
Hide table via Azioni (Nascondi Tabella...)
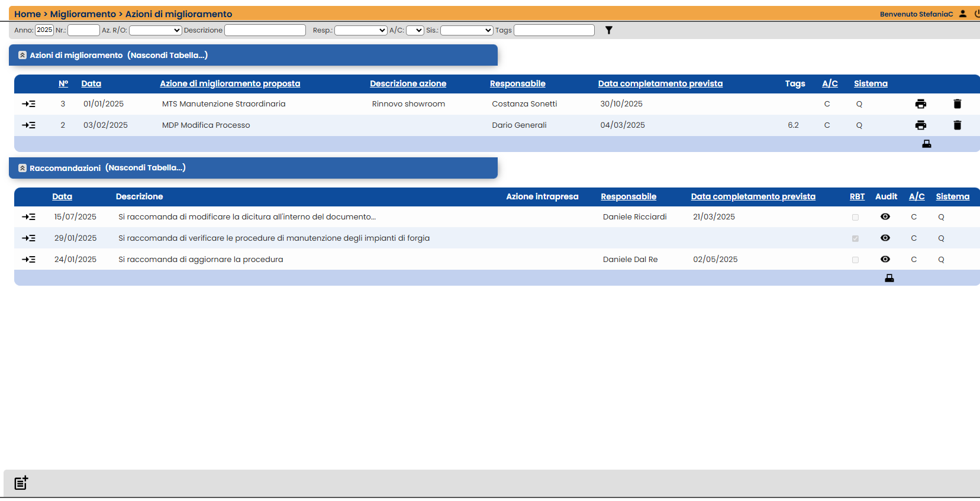click(x=167, y=55)
